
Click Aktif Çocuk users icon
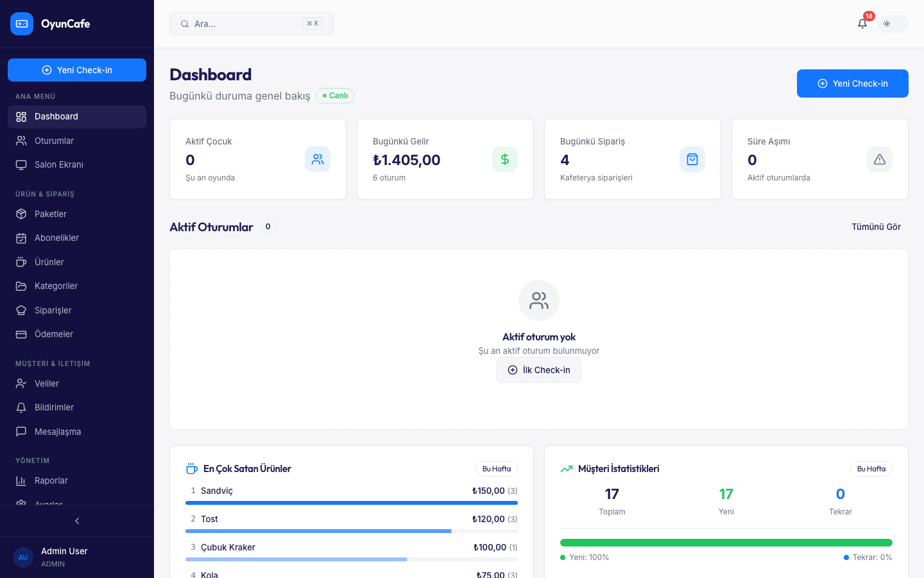click(x=318, y=159)
